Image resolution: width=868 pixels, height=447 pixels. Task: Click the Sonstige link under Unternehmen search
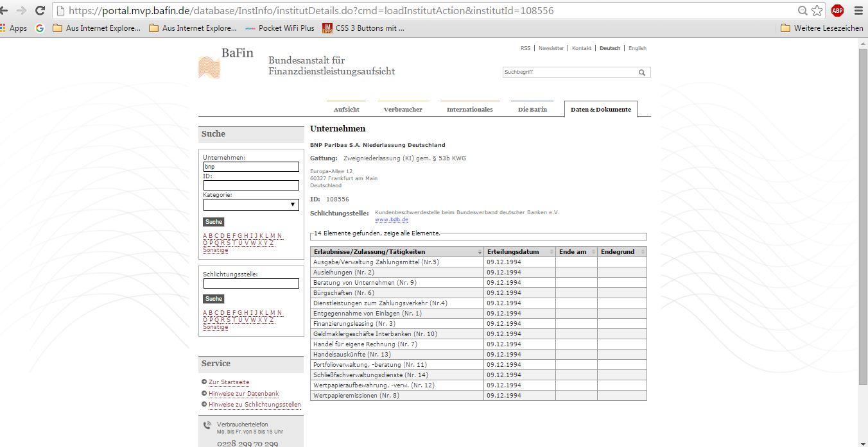pyautogui.click(x=216, y=250)
